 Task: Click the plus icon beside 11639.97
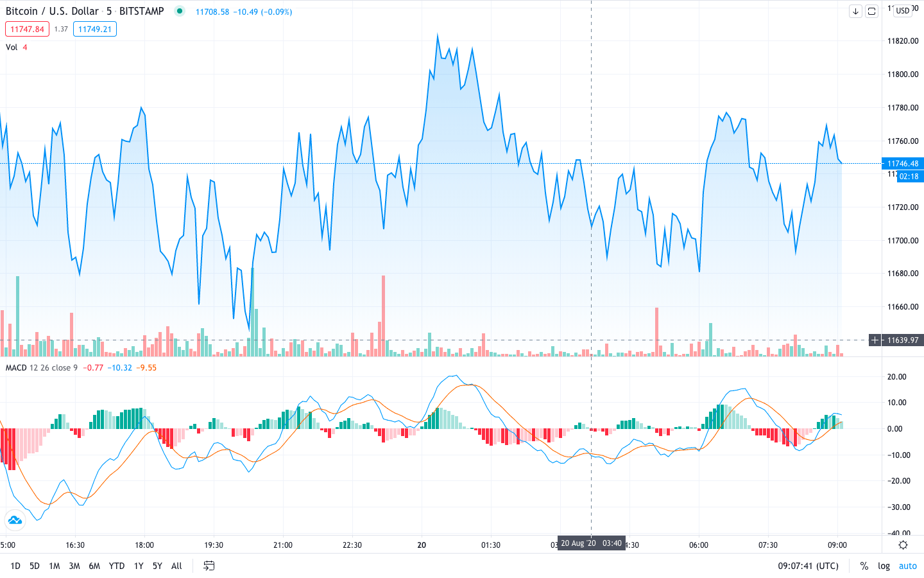(x=875, y=340)
